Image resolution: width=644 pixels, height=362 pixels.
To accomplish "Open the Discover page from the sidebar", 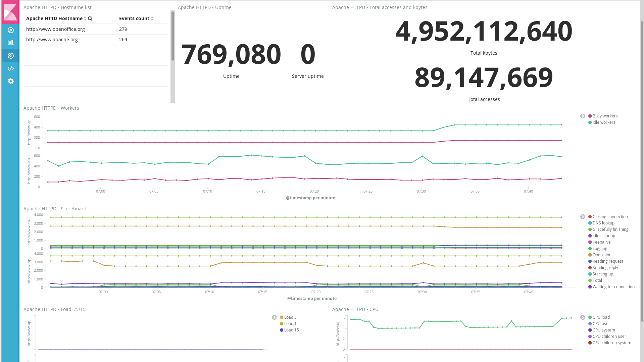I will click(x=10, y=30).
